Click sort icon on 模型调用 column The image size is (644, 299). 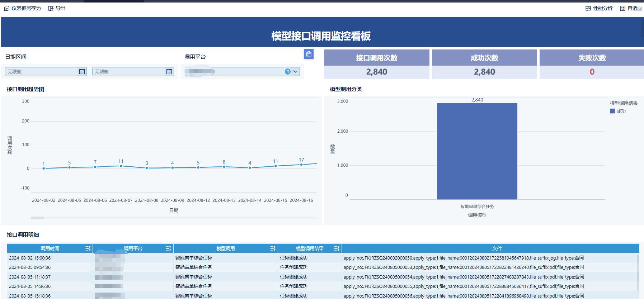[x=273, y=248]
